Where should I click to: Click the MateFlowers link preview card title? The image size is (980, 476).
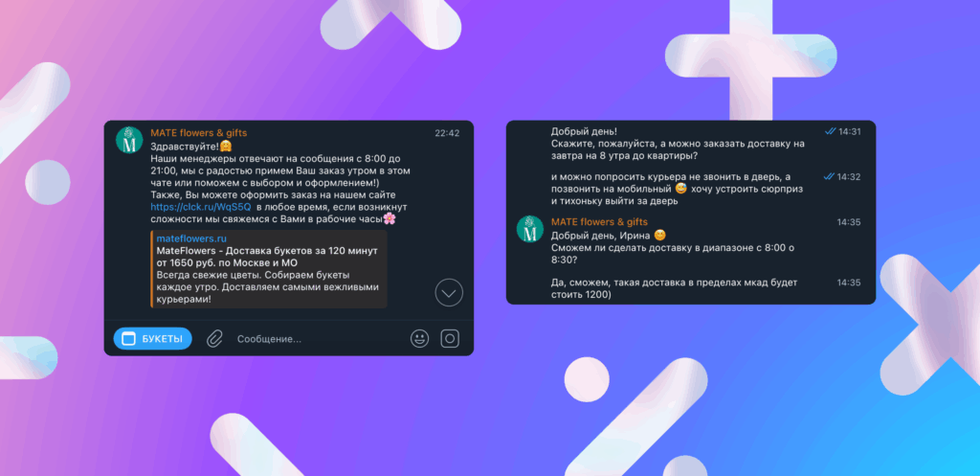[x=267, y=257]
